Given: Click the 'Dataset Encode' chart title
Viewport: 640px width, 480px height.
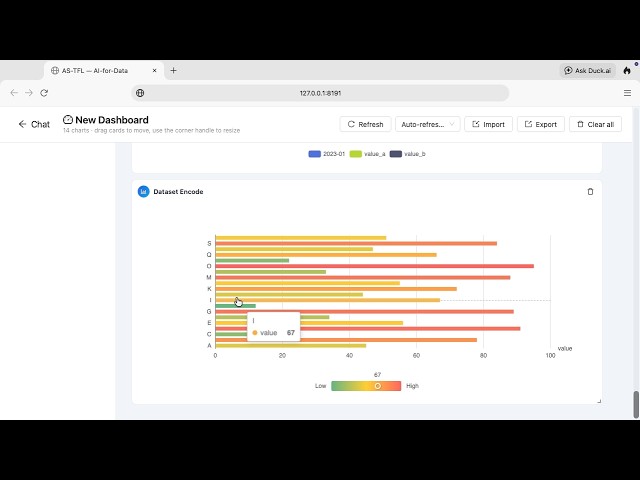Looking at the screenshot, I should (x=178, y=191).
